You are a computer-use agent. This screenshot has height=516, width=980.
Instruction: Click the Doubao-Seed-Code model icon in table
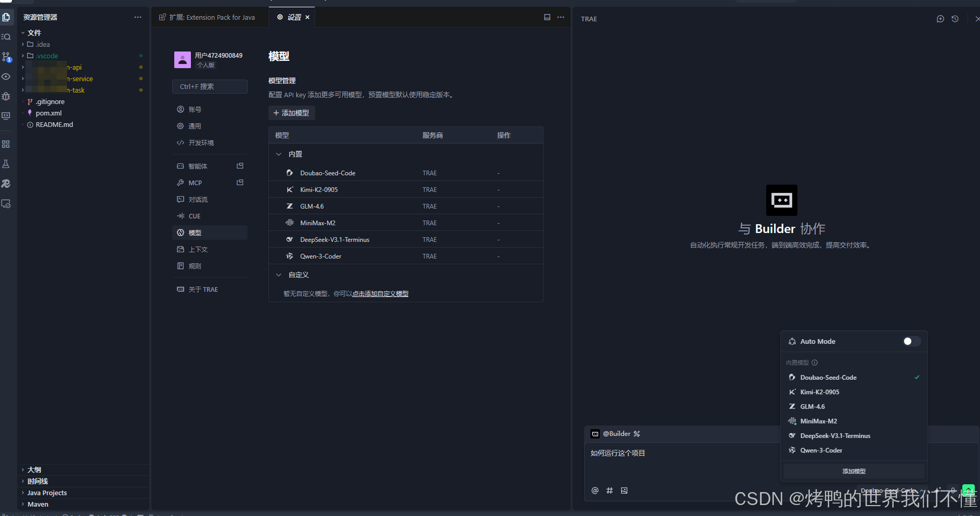[290, 173]
